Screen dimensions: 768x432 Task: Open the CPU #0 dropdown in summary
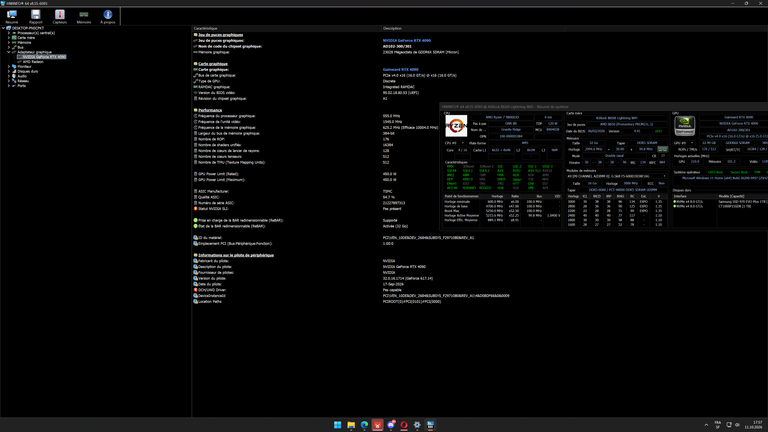455,143
